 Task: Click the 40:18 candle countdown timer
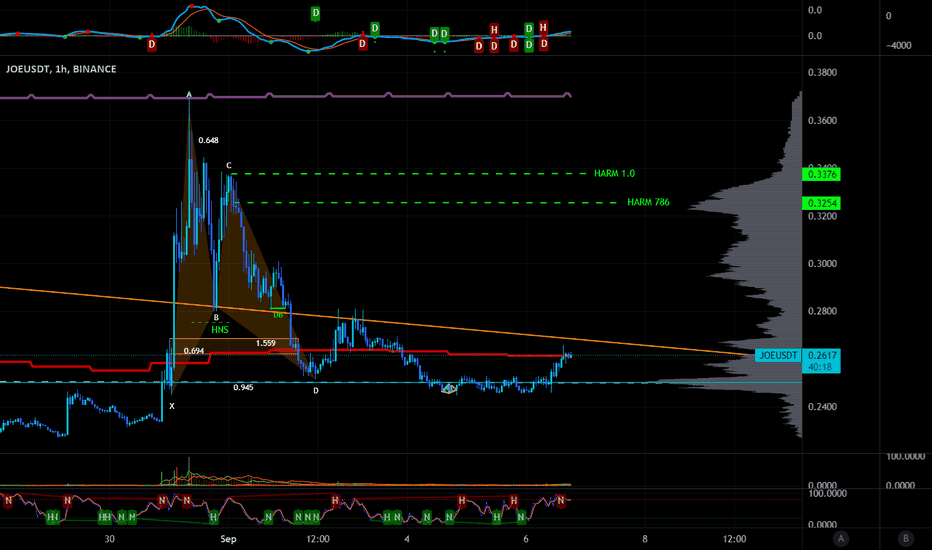(821, 367)
